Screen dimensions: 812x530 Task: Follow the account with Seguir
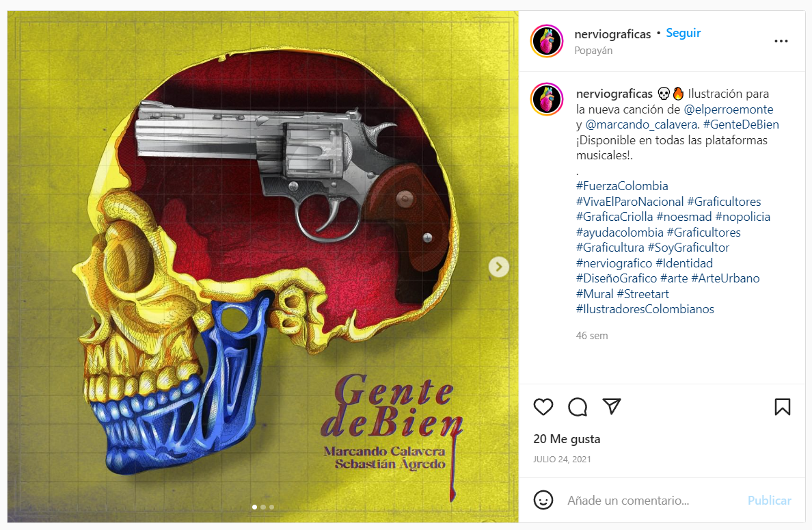click(x=683, y=33)
